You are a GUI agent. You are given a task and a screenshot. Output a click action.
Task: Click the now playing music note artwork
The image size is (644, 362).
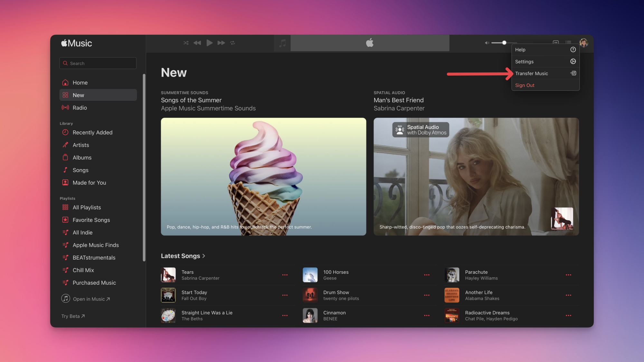282,43
